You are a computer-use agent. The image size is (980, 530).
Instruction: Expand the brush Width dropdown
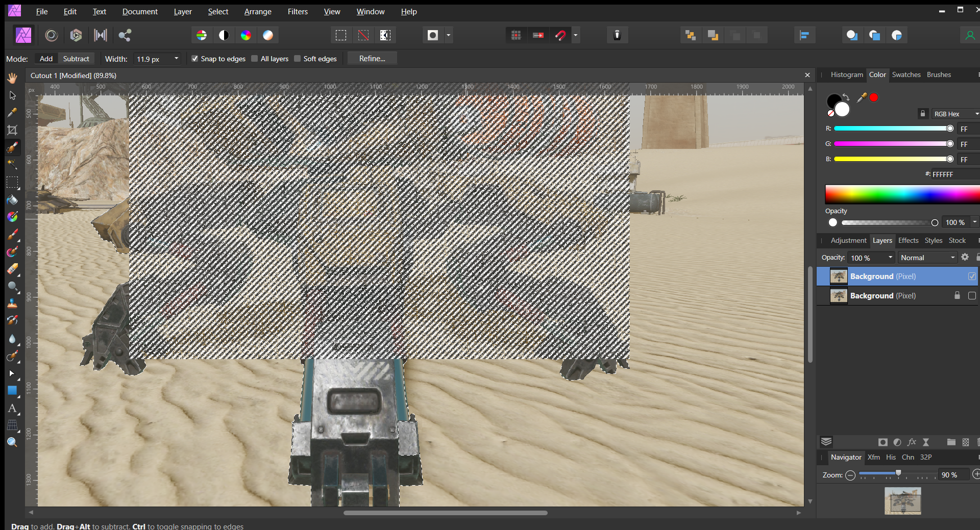(x=176, y=59)
